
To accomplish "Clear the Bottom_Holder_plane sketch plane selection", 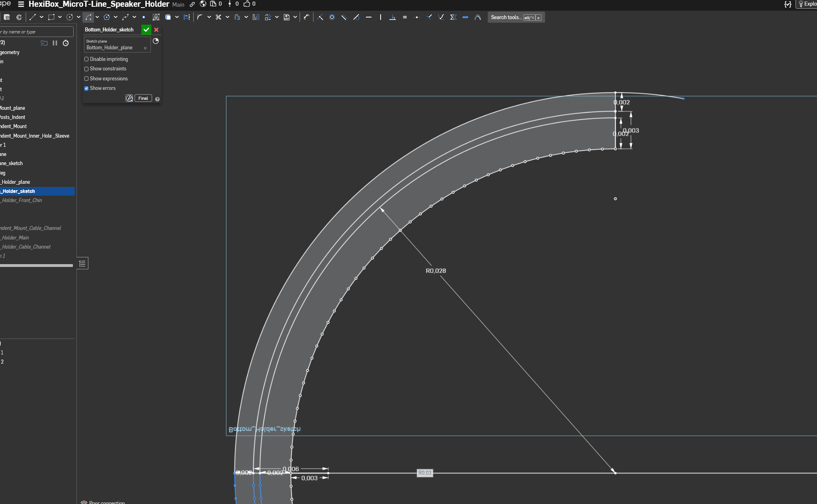I will [x=145, y=48].
